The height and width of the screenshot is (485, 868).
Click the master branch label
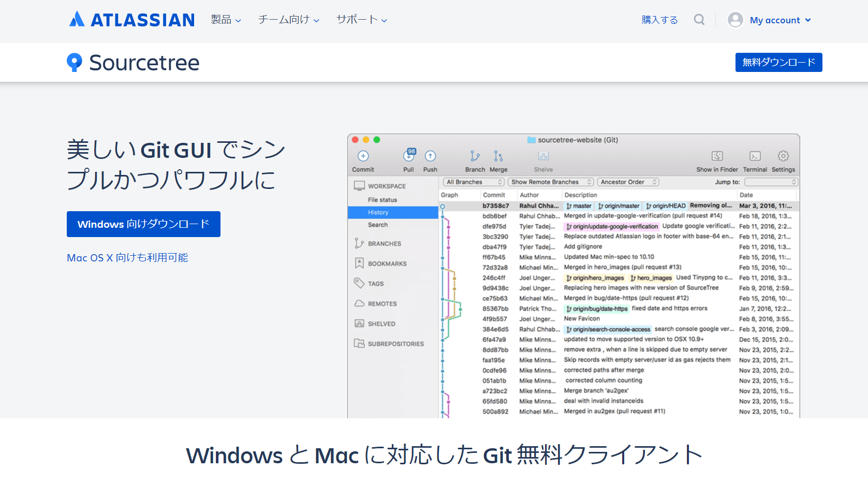[578, 206]
